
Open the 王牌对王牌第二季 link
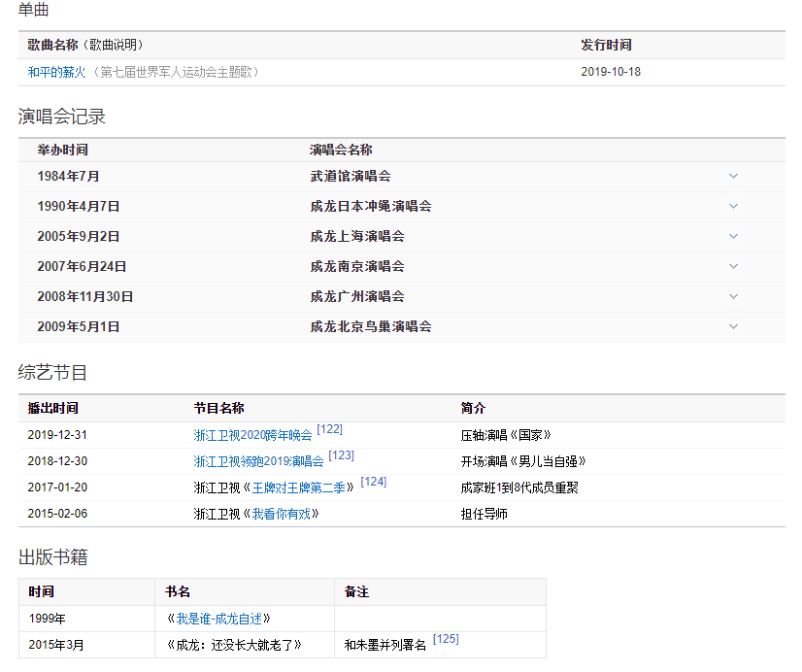click(x=303, y=487)
